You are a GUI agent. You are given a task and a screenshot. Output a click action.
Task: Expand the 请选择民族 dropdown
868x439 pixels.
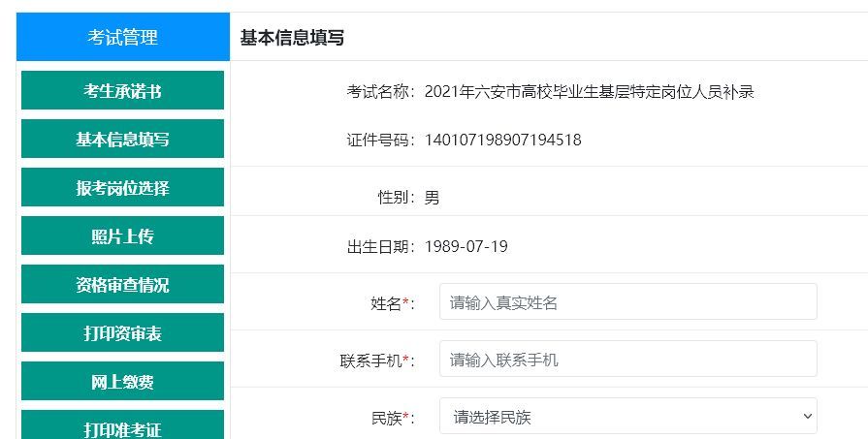627,417
